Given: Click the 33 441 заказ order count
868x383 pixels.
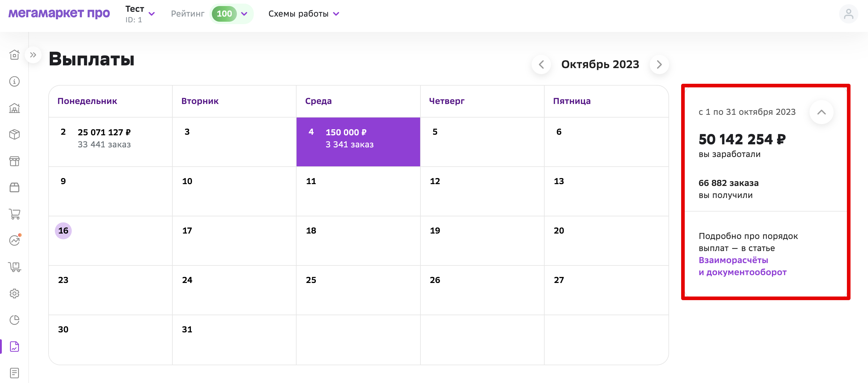Looking at the screenshot, I should coord(104,145).
